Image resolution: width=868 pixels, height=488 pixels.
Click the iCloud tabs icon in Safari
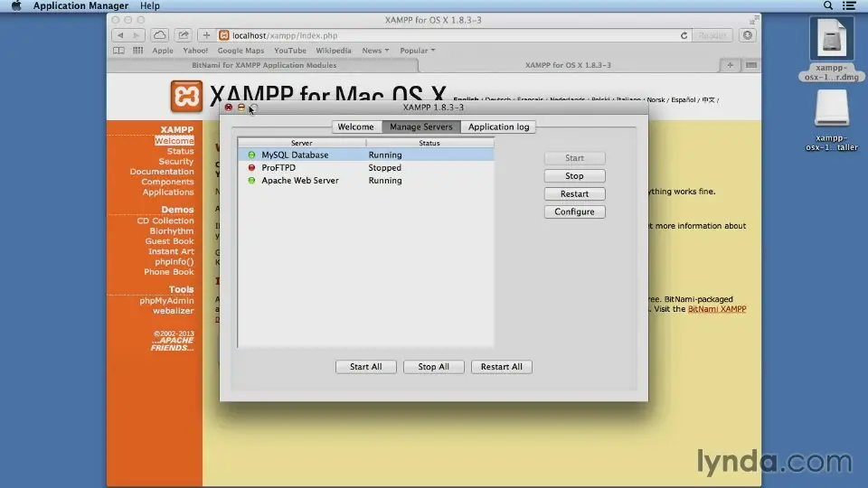point(159,35)
